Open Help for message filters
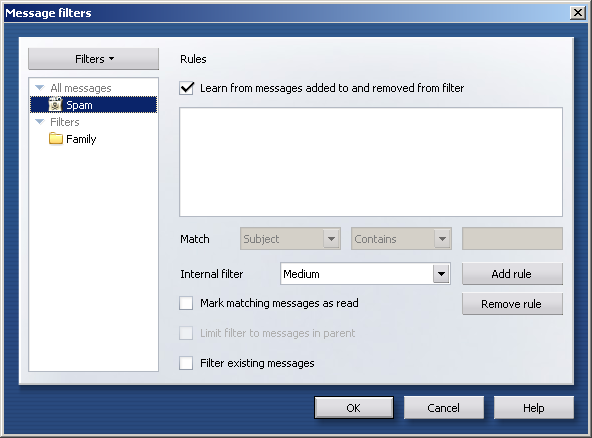This screenshot has height=438, width=592. tap(533, 408)
